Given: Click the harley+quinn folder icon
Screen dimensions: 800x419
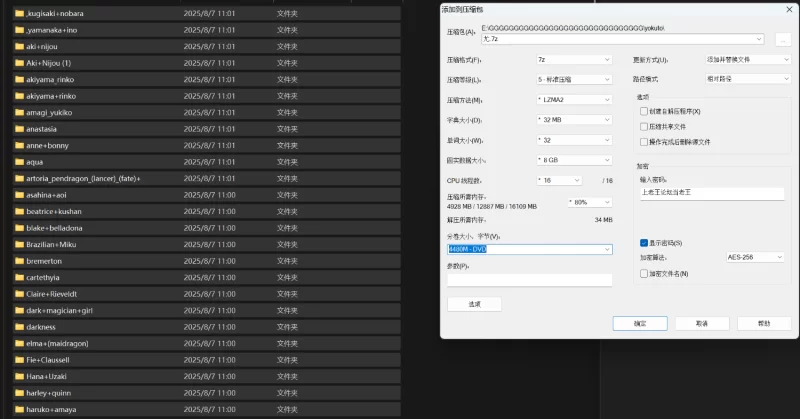Looking at the screenshot, I should (19, 393).
